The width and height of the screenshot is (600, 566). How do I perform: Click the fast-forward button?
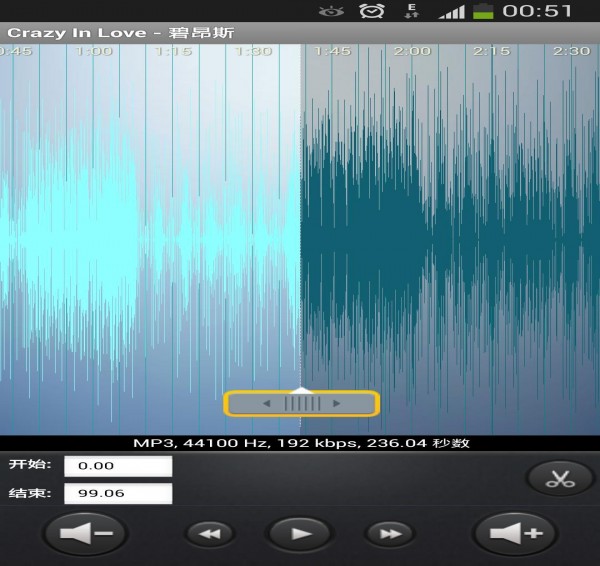(390, 533)
